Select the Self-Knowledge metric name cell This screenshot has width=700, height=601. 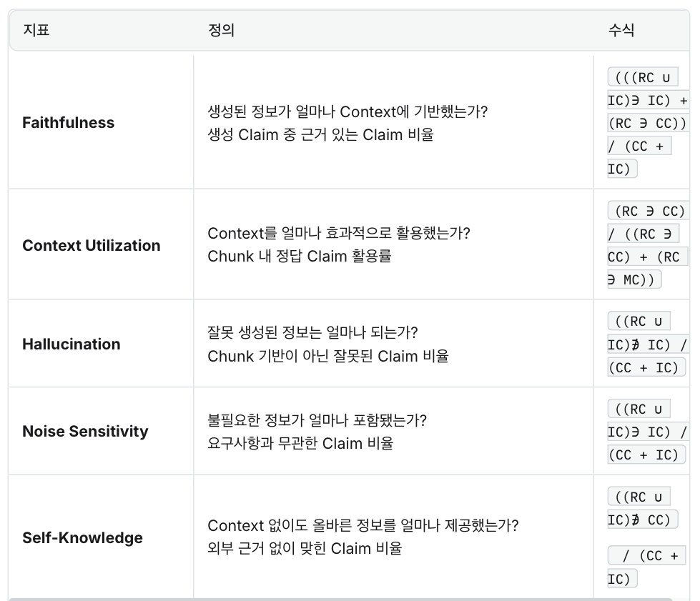tap(82, 538)
